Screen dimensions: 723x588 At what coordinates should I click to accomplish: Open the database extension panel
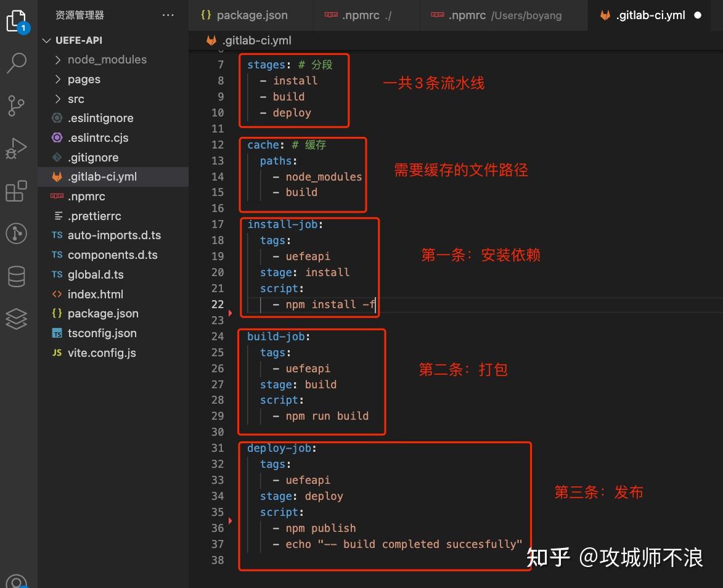tap(17, 276)
